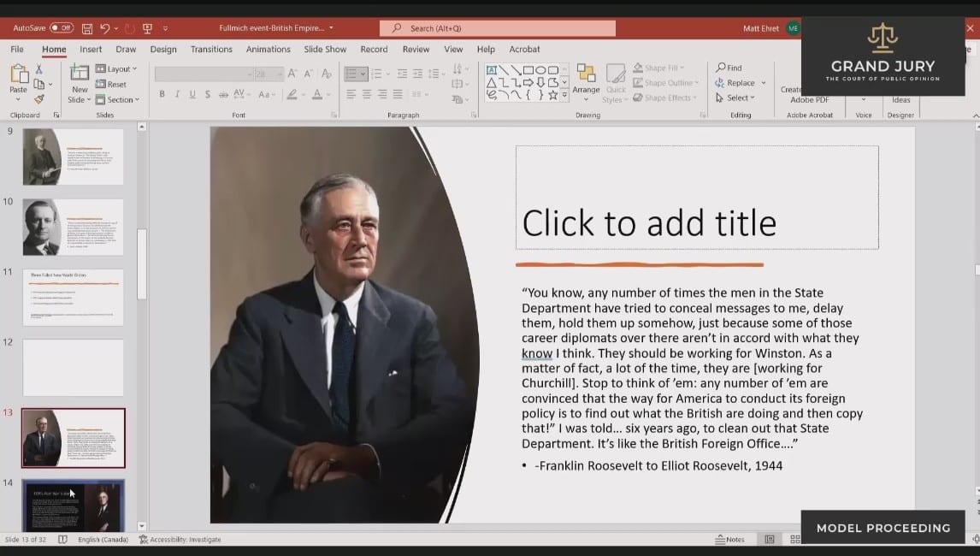Click the Reset slide button

tap(112, 84)
